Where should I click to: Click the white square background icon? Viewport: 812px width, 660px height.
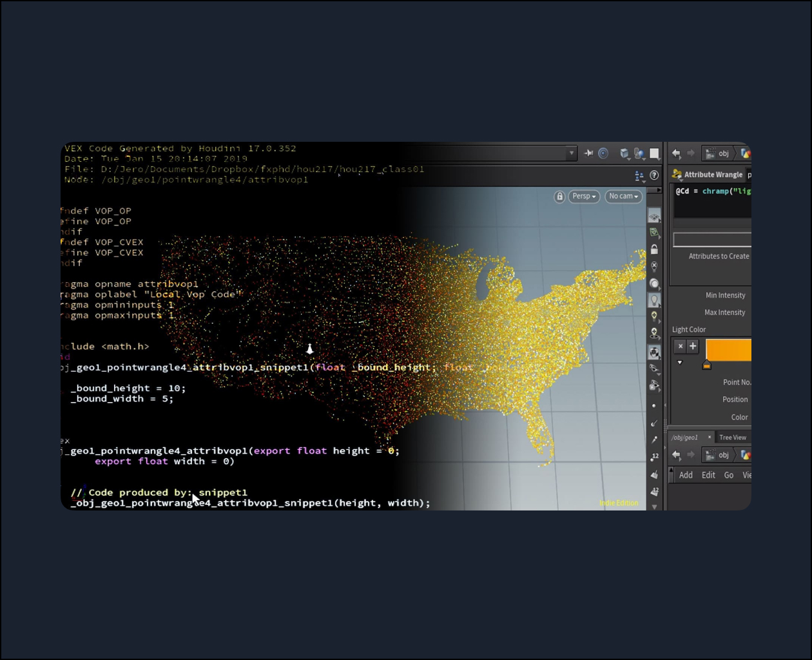coord(654,153)
